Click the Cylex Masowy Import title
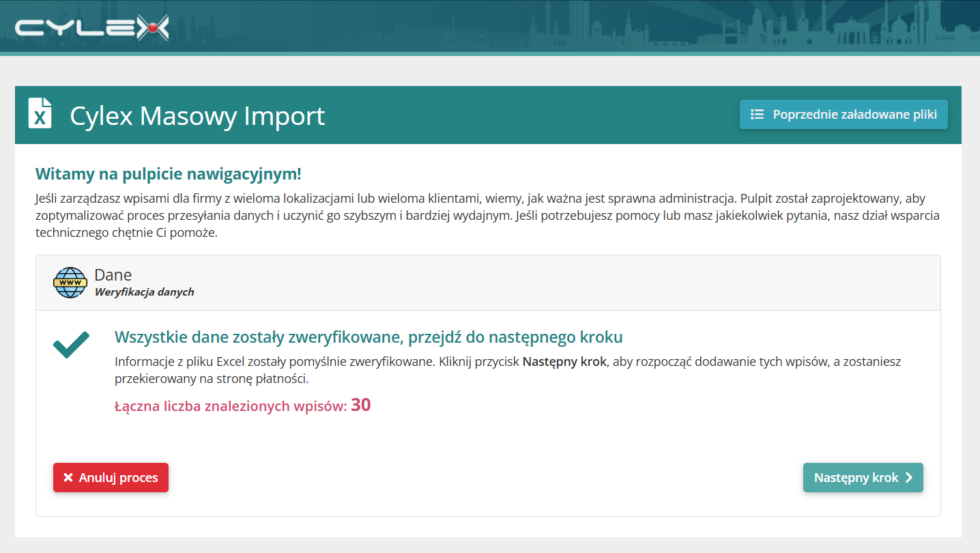 tap(197, 116)
